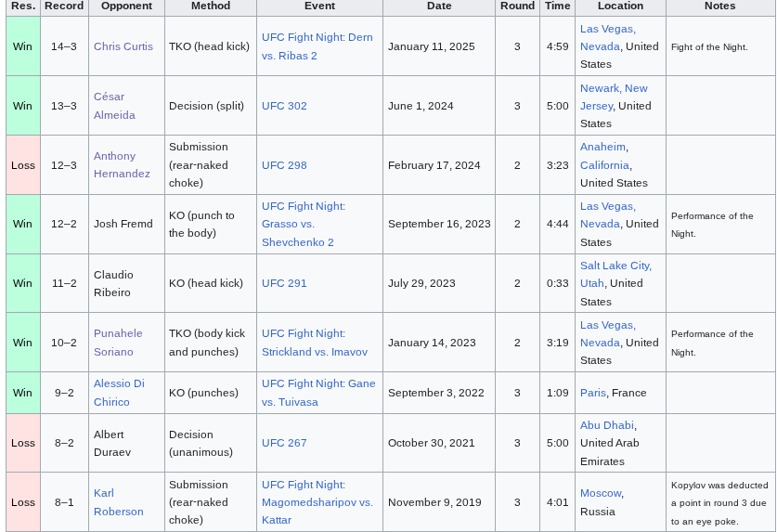Click the Date column header

tap(439, 6)
